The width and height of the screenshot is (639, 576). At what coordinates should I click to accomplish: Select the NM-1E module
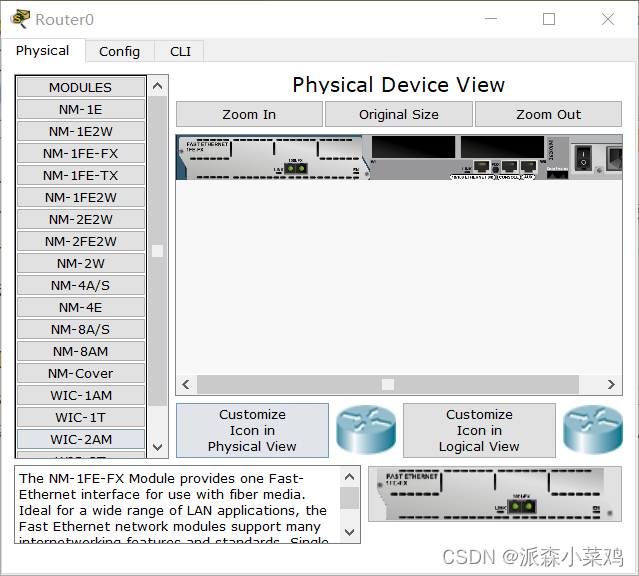click(x=81, y=109)
